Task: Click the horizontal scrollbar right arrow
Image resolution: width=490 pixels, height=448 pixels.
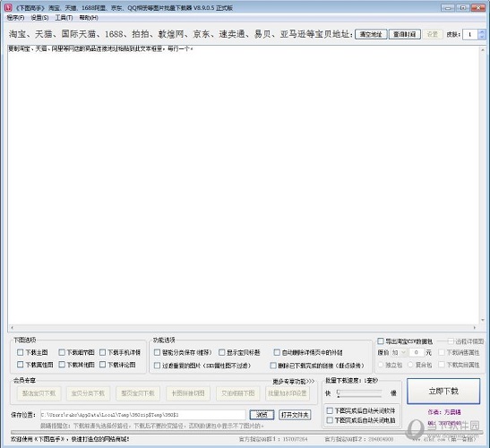Action: tap(475, 328)
